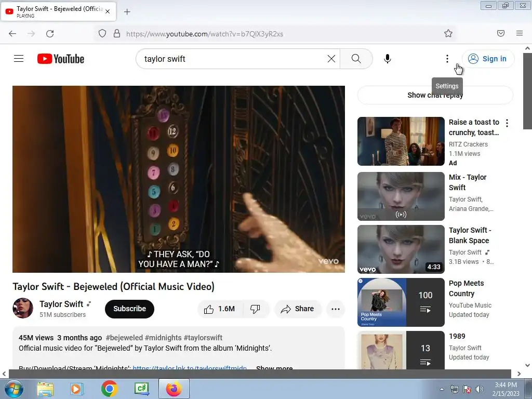
Task: Close the Bejeweled browser tab
Action: pyautogui.click(x=108, y=11)
